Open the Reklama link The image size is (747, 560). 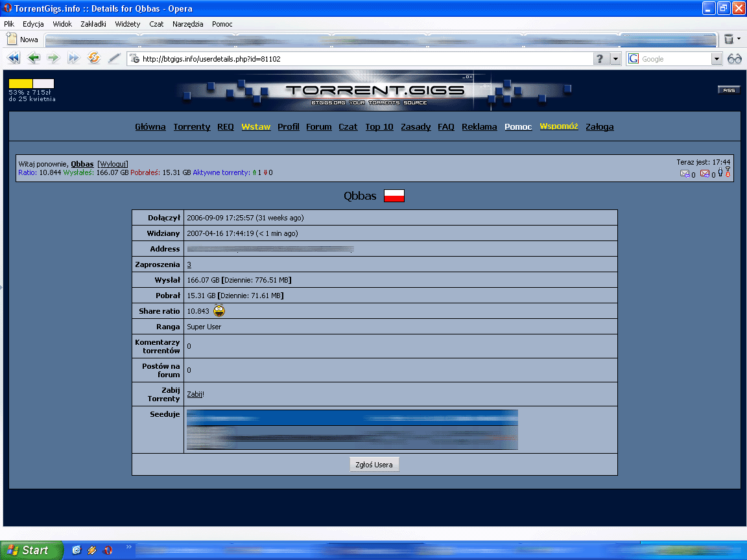479,126
